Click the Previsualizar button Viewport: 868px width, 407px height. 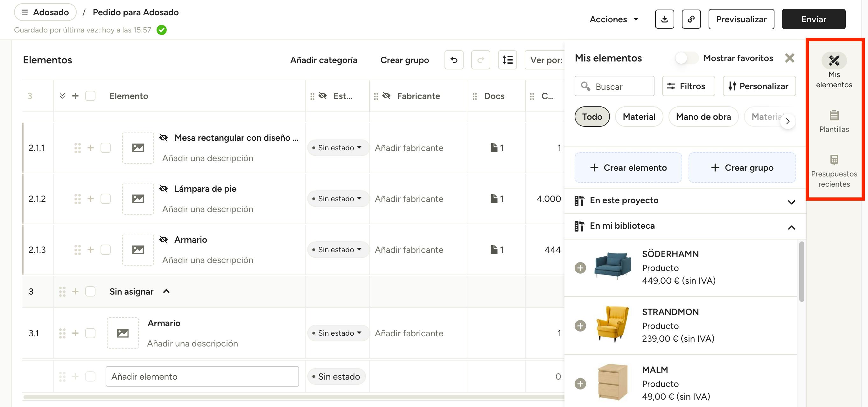point(741,19)
